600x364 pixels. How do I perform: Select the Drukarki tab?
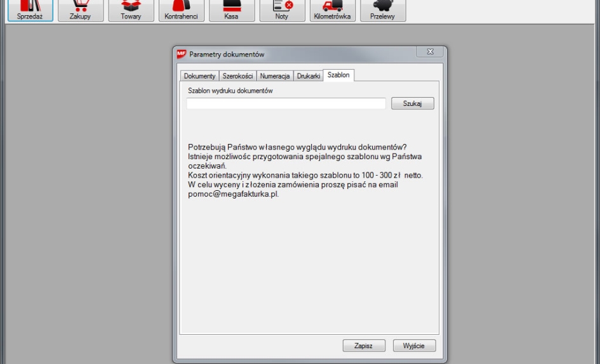309,76
